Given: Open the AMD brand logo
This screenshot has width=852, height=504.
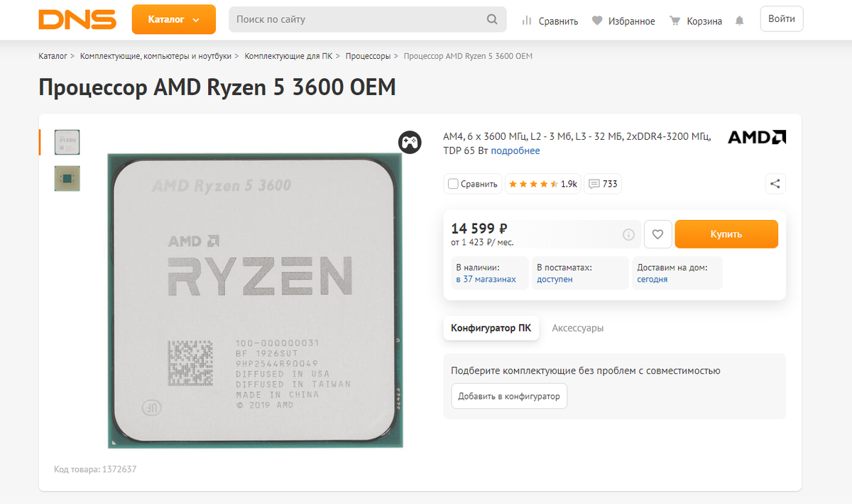Looking at the screenshot, I should click(757, 138).
